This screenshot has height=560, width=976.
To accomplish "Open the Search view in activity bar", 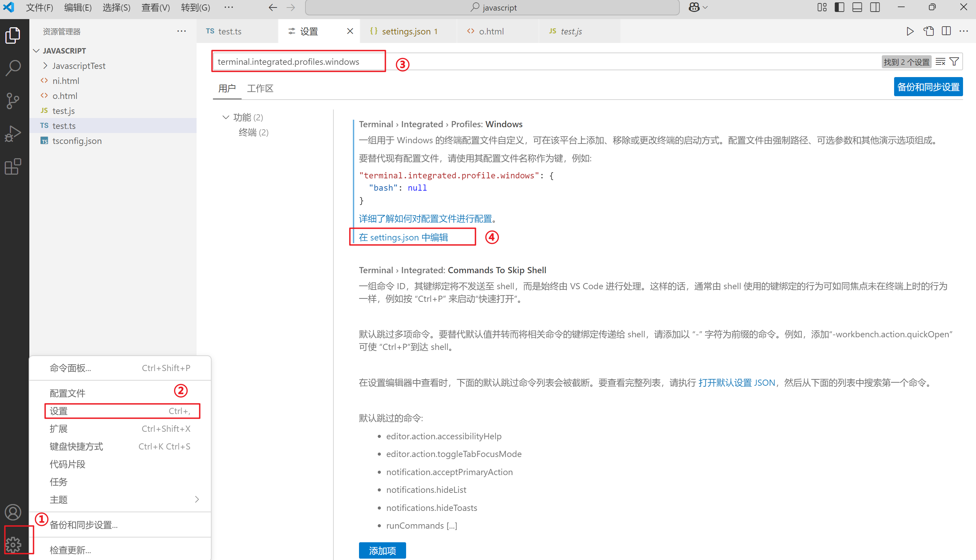I will (13, 68).
